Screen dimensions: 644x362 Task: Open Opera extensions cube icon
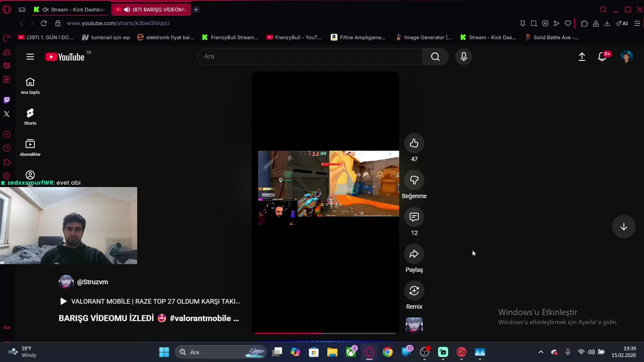[x=584, y=23]
